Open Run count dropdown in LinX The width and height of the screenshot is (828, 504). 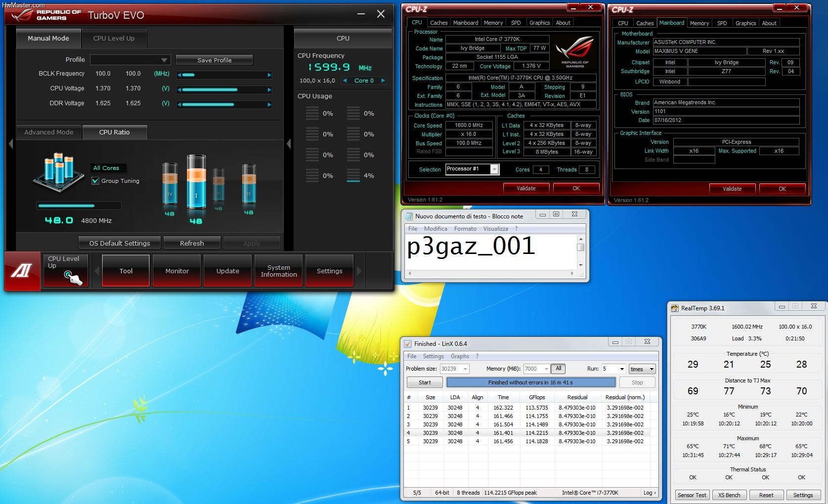point(621,369)
